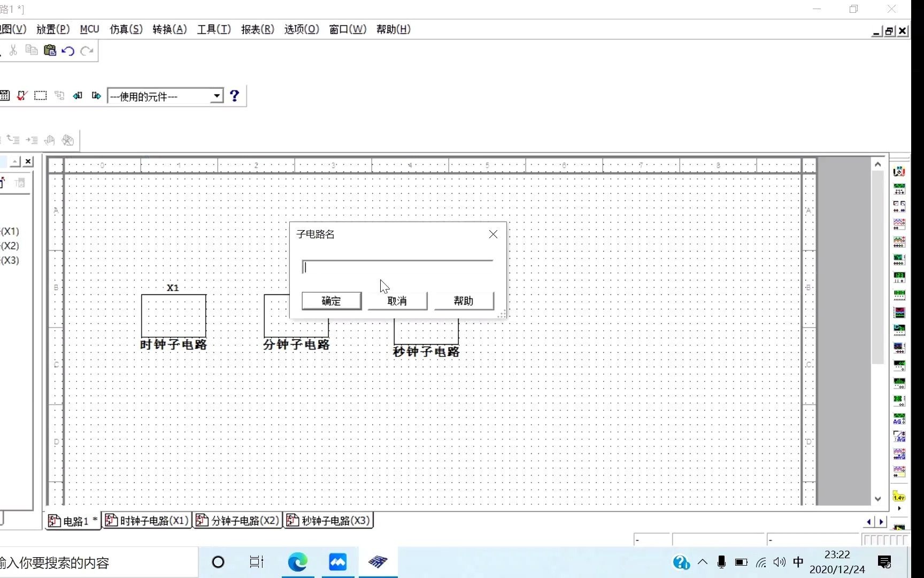Open the 工具(T) menu
Screen dimensions: 924x578
[x=214, y=29]
